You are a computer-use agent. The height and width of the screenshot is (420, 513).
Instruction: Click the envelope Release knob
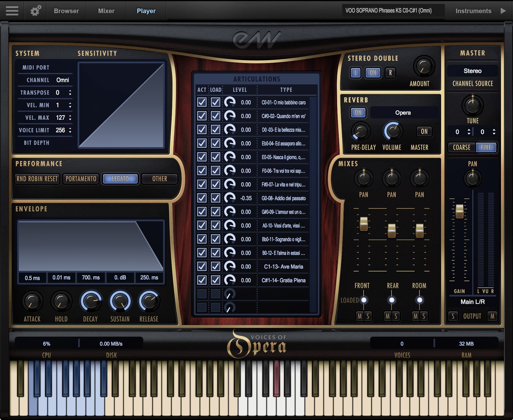(x=149, y=301)
